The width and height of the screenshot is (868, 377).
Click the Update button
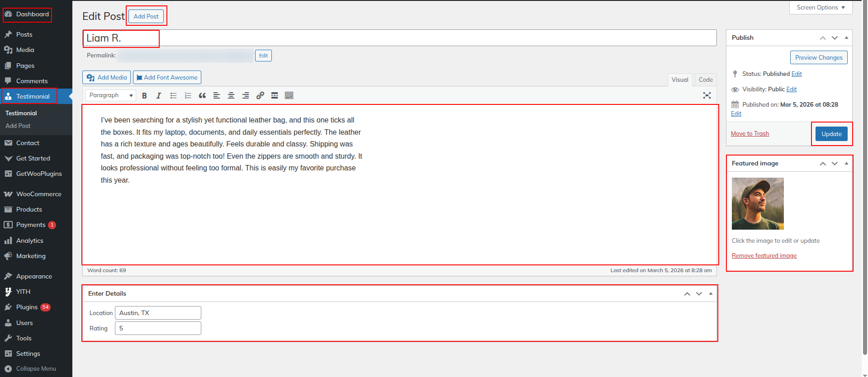(831, 134)
